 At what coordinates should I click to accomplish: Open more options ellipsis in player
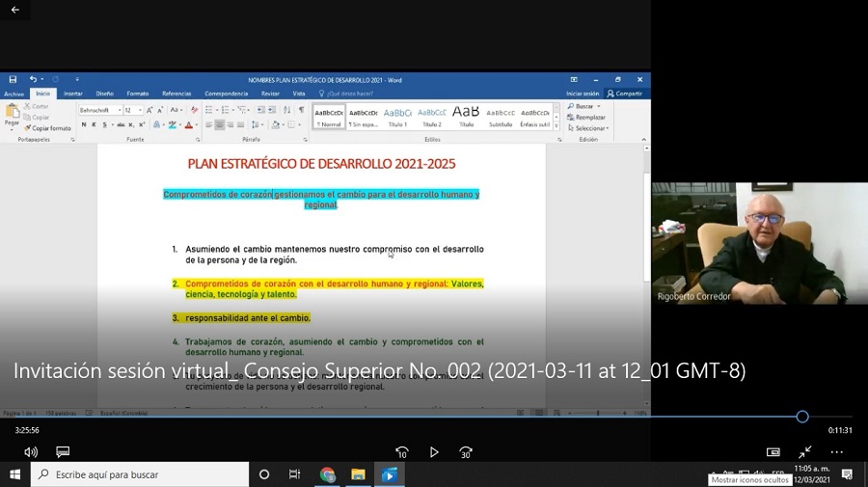pyautogui.click(x=836, y=452)
